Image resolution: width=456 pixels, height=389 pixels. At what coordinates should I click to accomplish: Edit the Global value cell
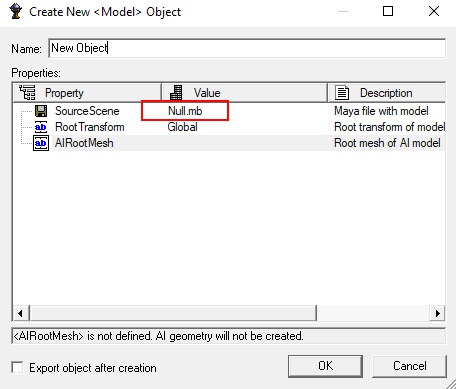click(x=182, y=127)
